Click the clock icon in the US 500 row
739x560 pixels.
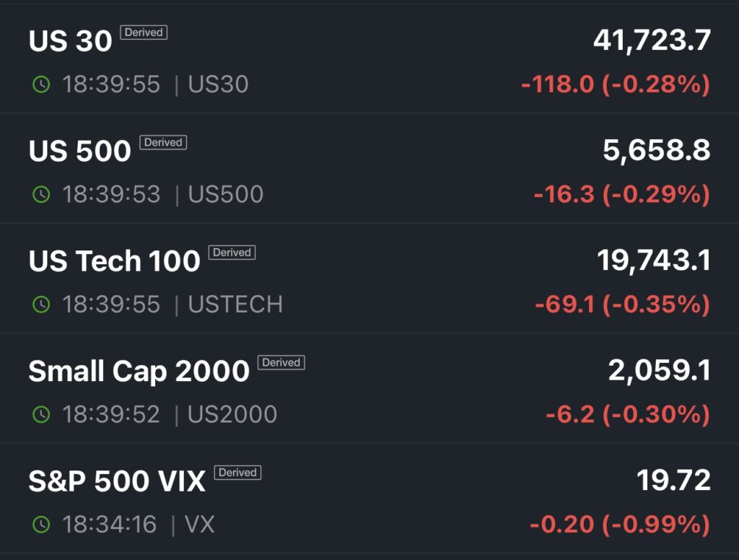click(x=41, y=194)
